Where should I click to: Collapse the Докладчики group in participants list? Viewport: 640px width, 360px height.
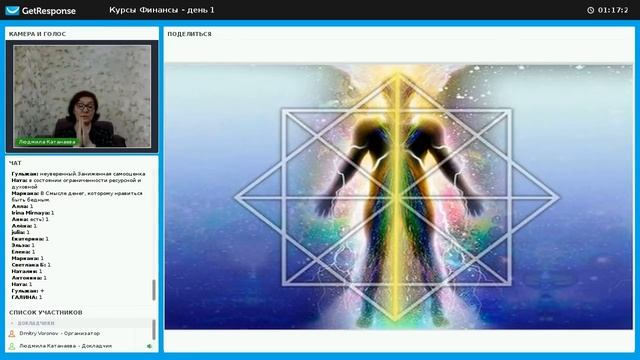[x=12, y=323]
